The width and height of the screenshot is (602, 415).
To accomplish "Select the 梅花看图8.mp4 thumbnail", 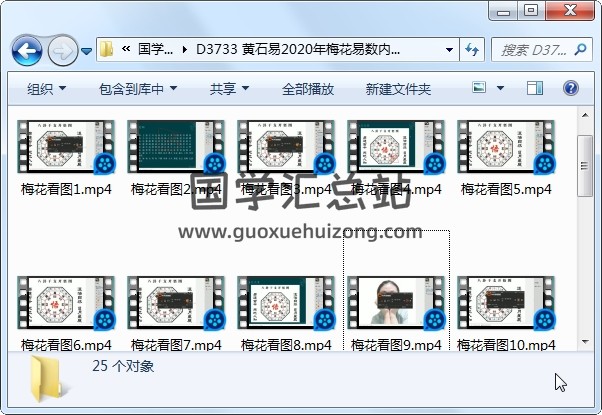I will [x=286, y=303].
